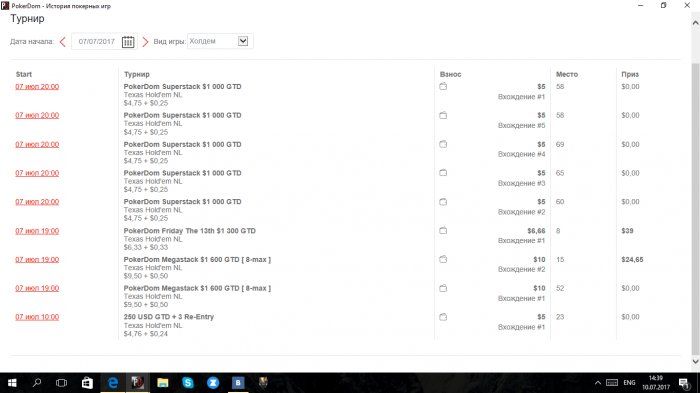Open Microsoft Edge from the taskbar

click(113, 383)
